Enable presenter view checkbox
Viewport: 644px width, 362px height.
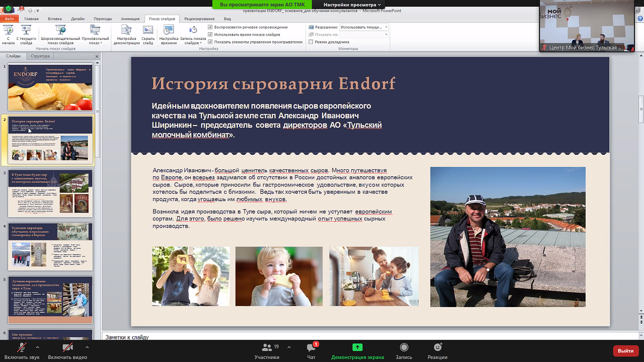click(311, 42)
